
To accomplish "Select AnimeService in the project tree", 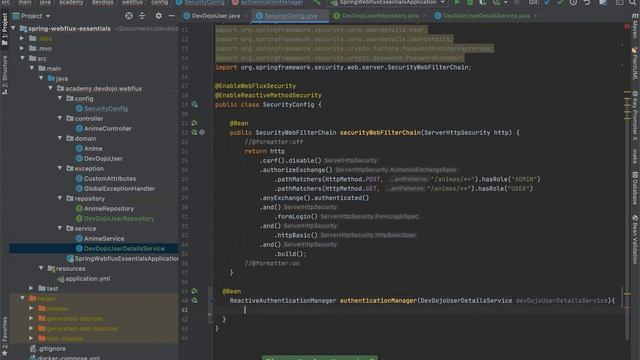I will pyautogui.click(x=104, y=238).
